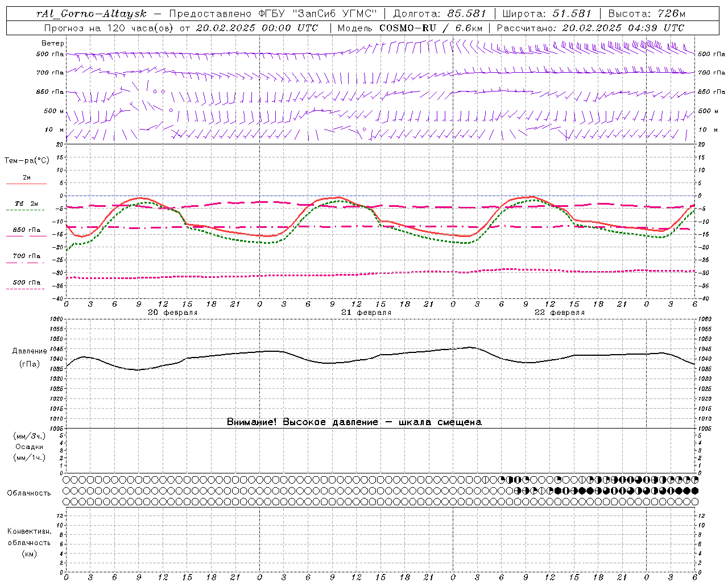Click the Давление pressure panel label
This screenshot has width=728, height=582.
[30, 351]
